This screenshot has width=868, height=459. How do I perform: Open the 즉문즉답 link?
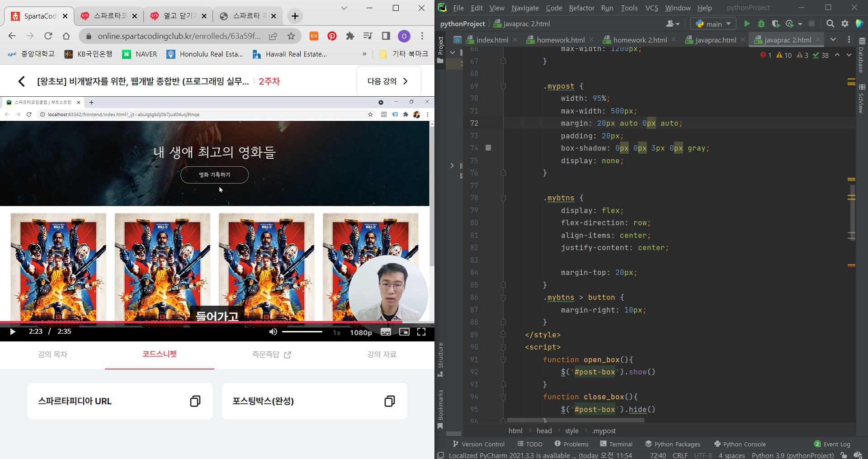pos(271,355)
